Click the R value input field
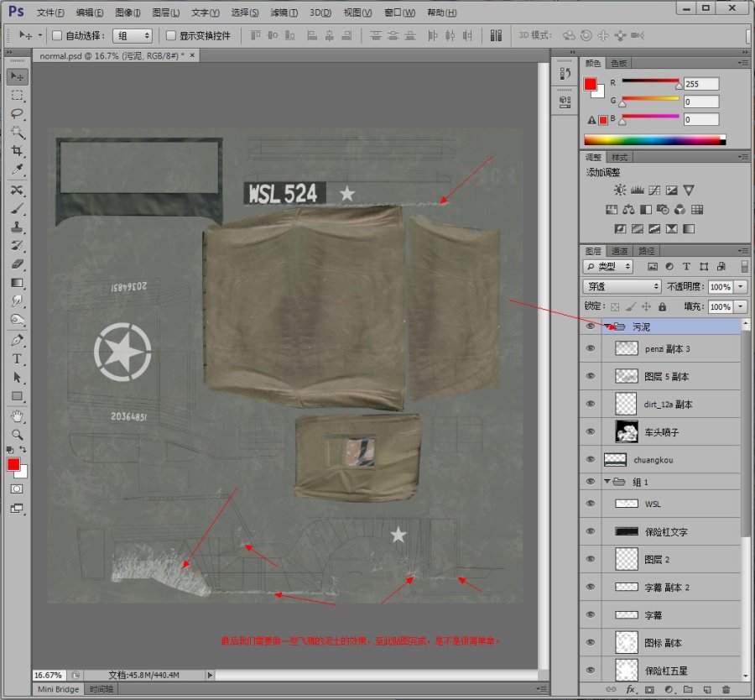 701,84
